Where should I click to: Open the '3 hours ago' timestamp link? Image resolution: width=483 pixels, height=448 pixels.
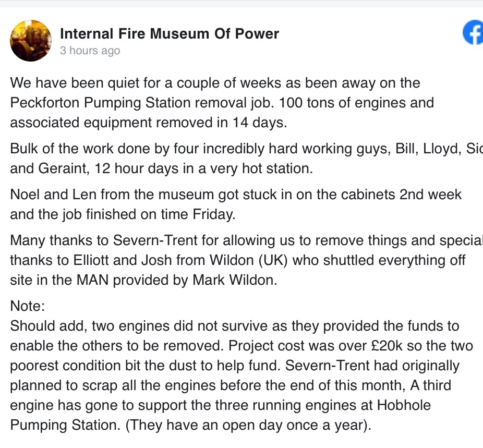(90, 51)
